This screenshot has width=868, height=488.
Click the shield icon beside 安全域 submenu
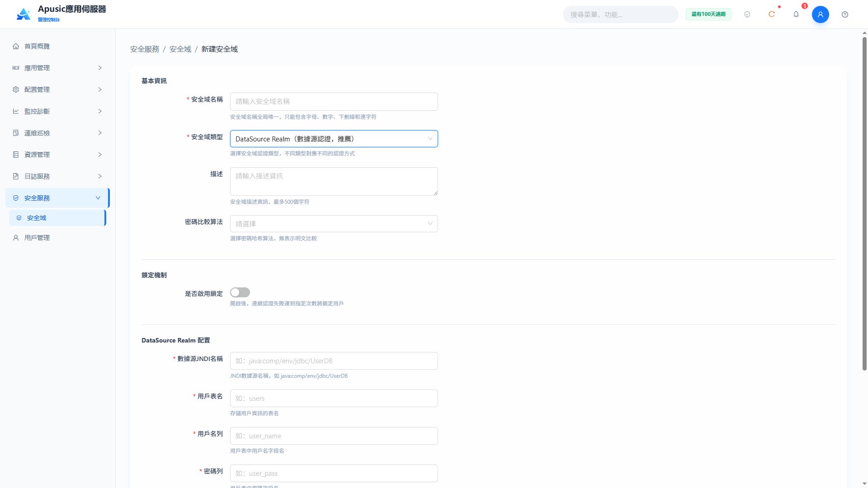coord(19,218)
